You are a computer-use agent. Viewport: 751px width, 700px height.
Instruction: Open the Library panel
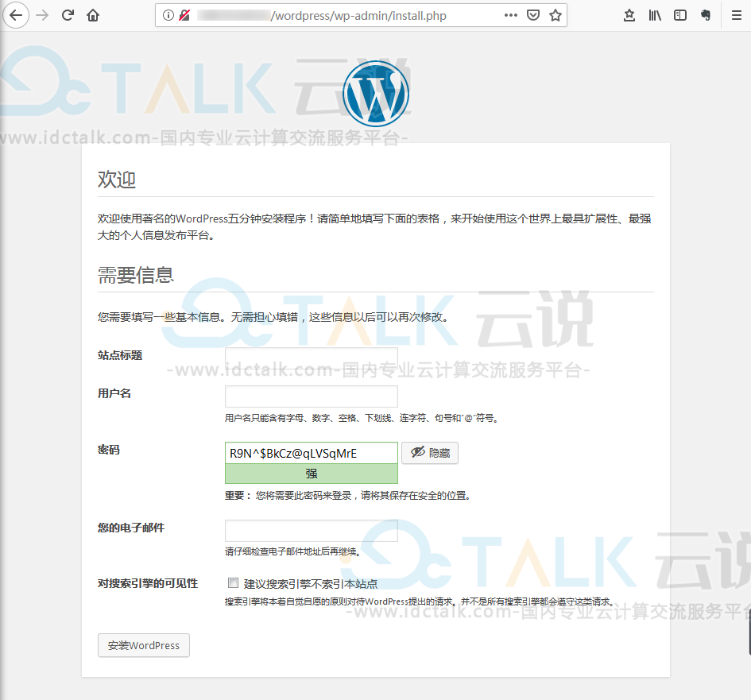click(655, 15)
